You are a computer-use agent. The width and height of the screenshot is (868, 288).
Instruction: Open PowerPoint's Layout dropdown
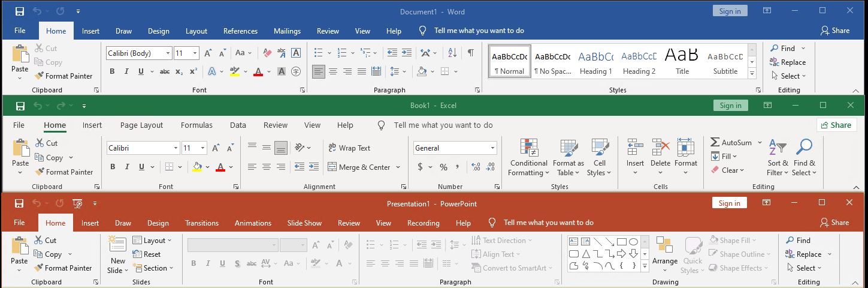[152, 240]
